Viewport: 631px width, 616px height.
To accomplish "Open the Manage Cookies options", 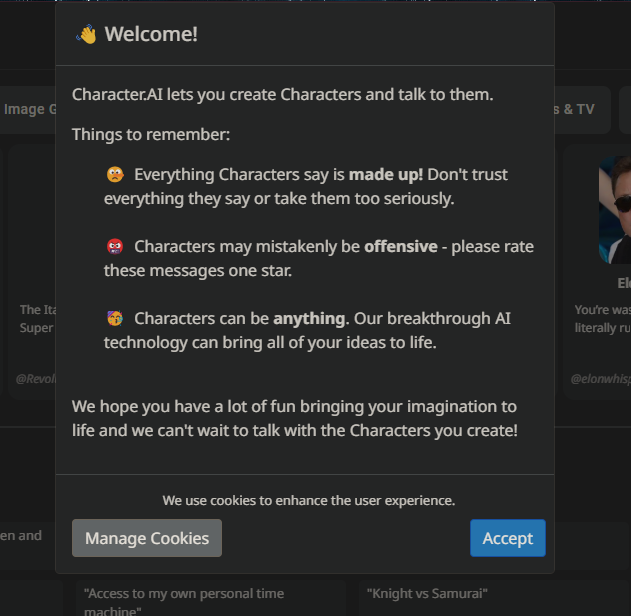I will click(147, 538).
